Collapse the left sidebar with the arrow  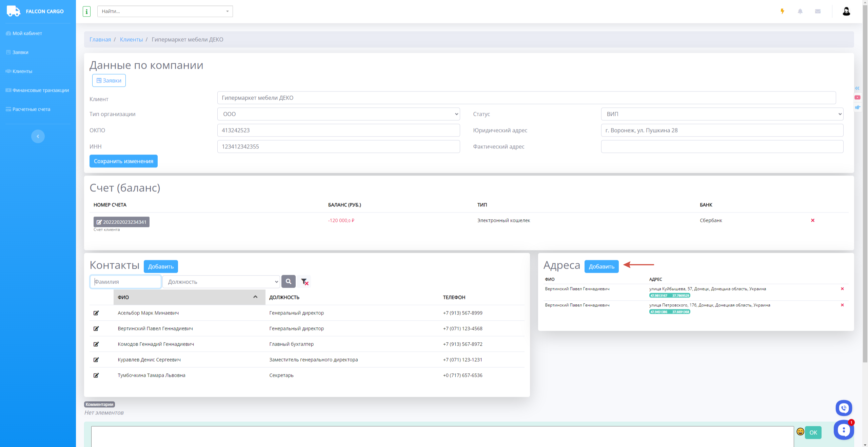click(38, 136)
